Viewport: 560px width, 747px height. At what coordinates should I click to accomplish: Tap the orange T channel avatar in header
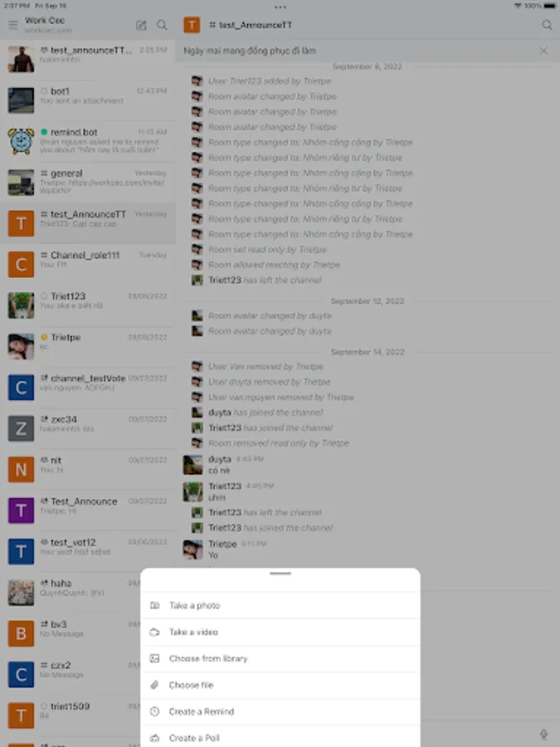click(x=192, y=25)
